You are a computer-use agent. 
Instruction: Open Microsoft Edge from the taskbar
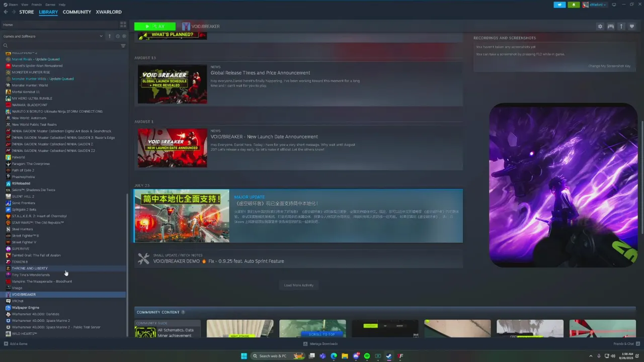point(334,356)
